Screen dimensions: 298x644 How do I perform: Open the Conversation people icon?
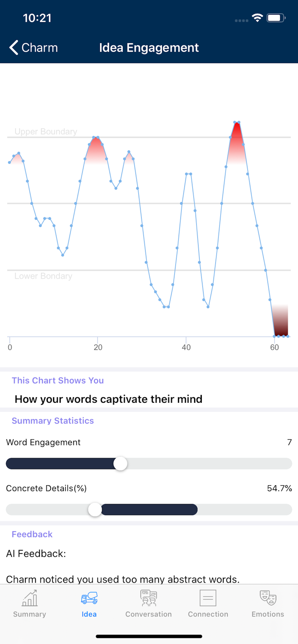(x=149, y=598)
